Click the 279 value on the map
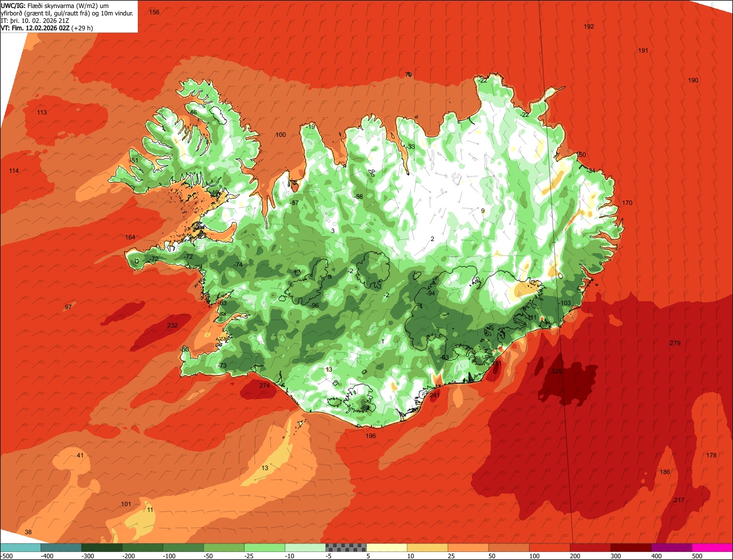 (675, 343)
